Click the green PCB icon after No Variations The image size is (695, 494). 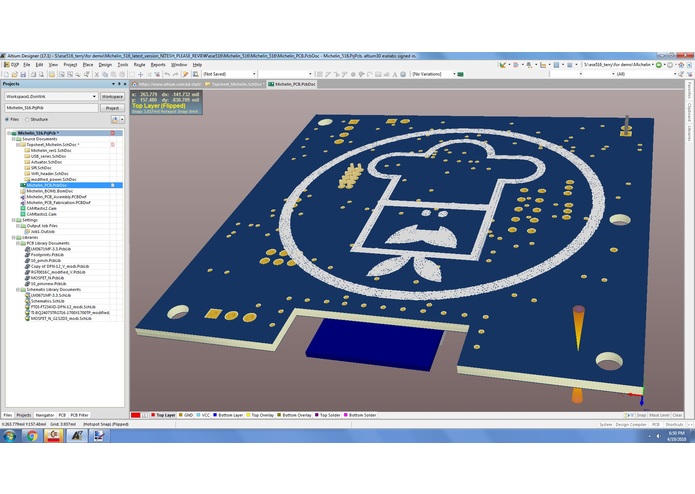461,74
